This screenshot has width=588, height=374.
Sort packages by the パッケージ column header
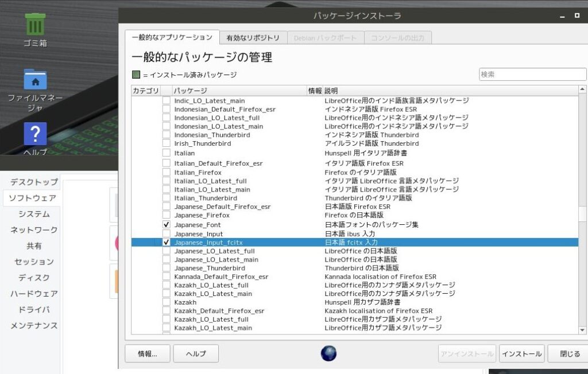click(189, 90)
